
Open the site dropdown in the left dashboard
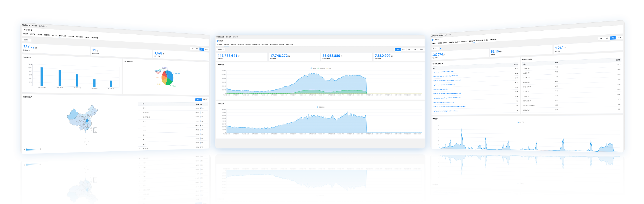[x=27, y=40]
